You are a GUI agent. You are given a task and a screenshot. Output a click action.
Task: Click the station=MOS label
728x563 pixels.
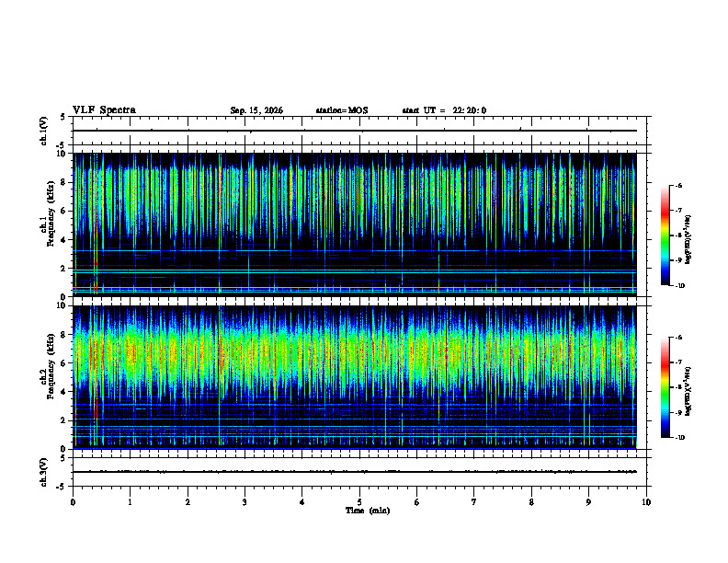click(x=342, y=110)
